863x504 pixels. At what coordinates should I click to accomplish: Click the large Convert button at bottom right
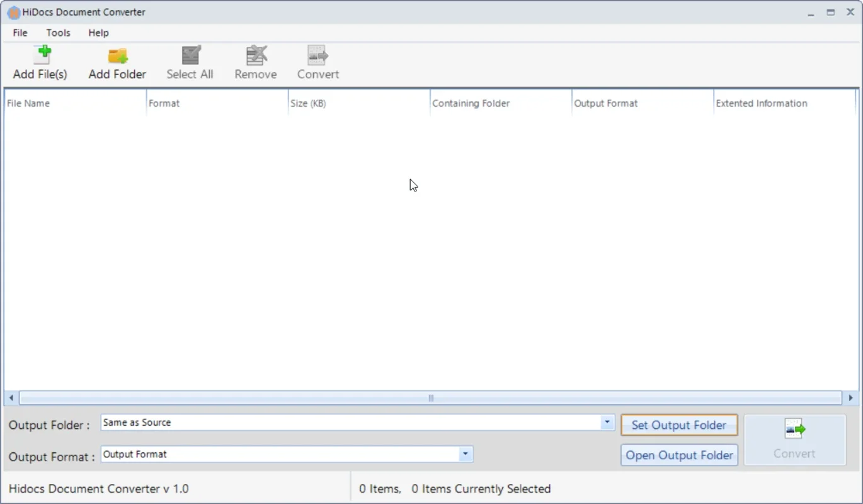tap(795, 440)
